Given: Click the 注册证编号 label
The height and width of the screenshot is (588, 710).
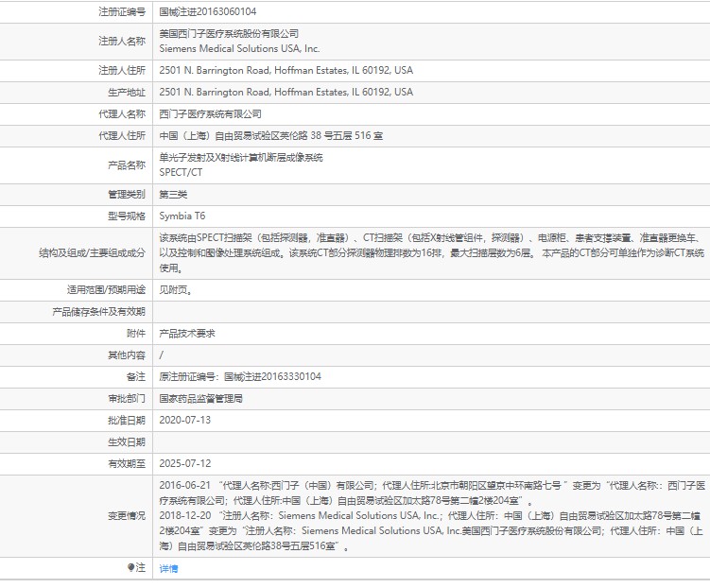Looking at the screenshot, I should point(122,11).
